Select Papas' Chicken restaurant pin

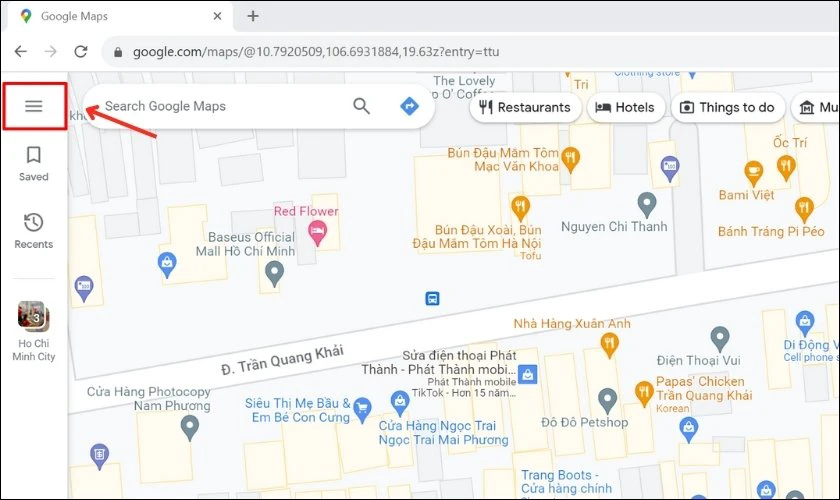644,394
